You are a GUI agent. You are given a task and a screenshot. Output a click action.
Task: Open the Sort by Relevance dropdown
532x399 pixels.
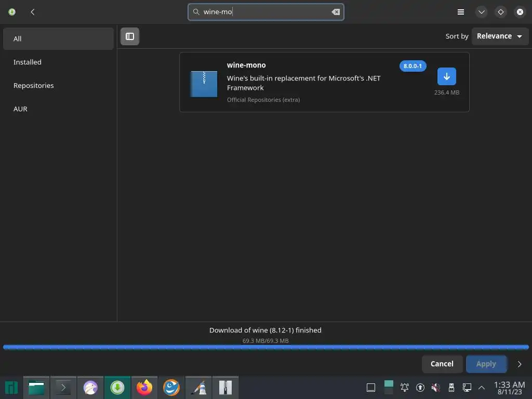(x=500, y=36)
